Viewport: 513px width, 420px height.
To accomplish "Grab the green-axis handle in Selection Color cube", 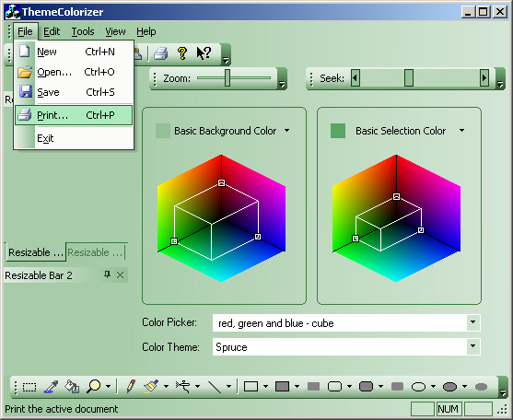I will (x=356, y=239).
